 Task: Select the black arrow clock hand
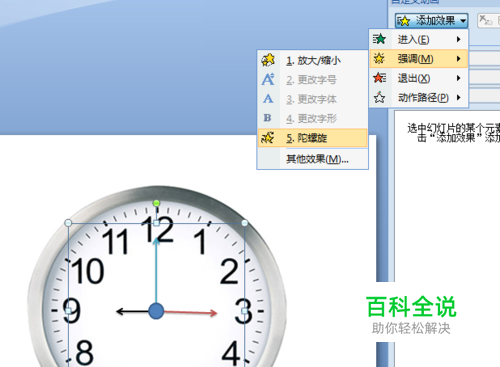click(x=132, y=312)
